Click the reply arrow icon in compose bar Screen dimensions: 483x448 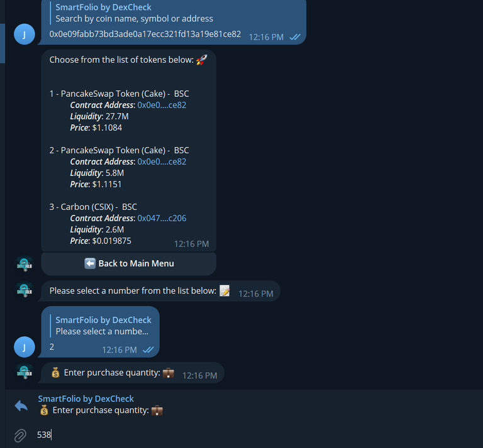21,405
